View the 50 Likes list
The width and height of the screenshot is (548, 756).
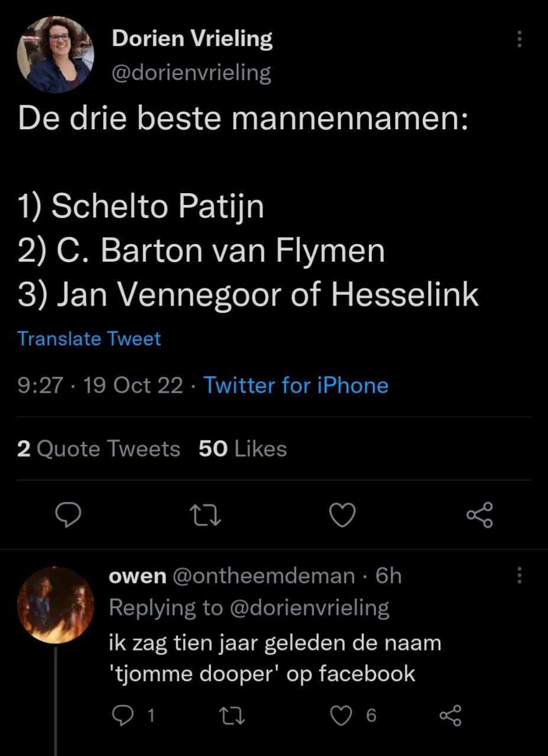242,449
